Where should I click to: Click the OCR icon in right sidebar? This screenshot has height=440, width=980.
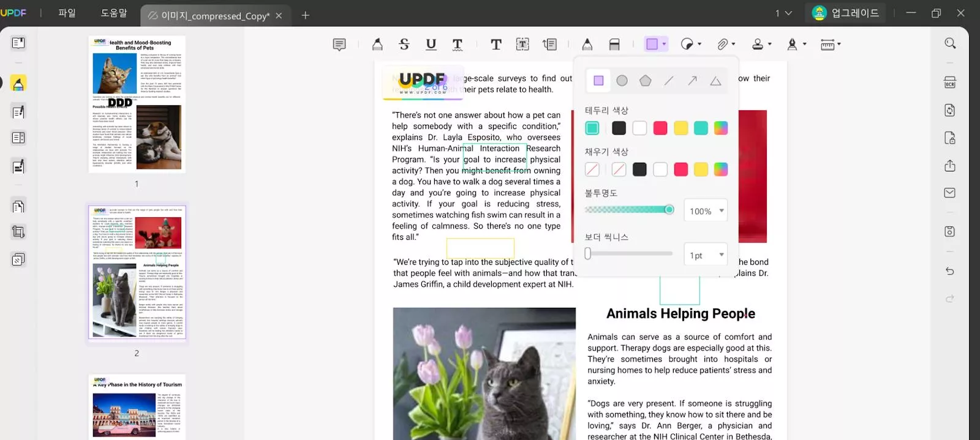(x=950, y=83)
